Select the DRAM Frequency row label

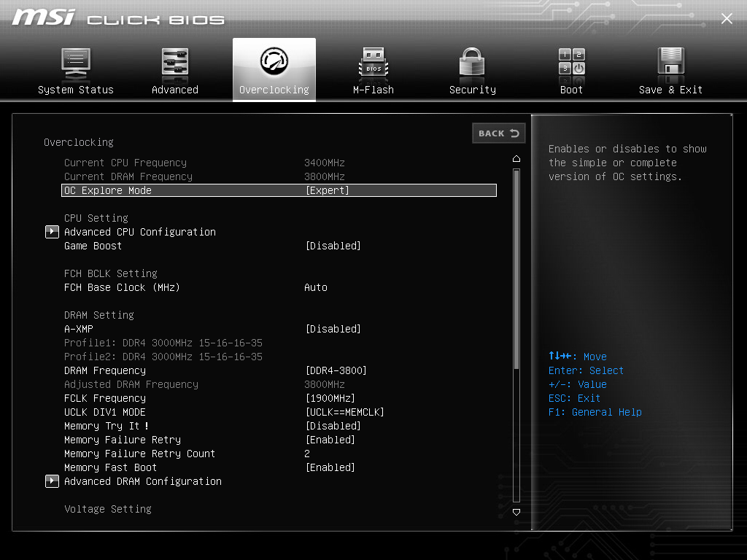(x=105, y=370)
